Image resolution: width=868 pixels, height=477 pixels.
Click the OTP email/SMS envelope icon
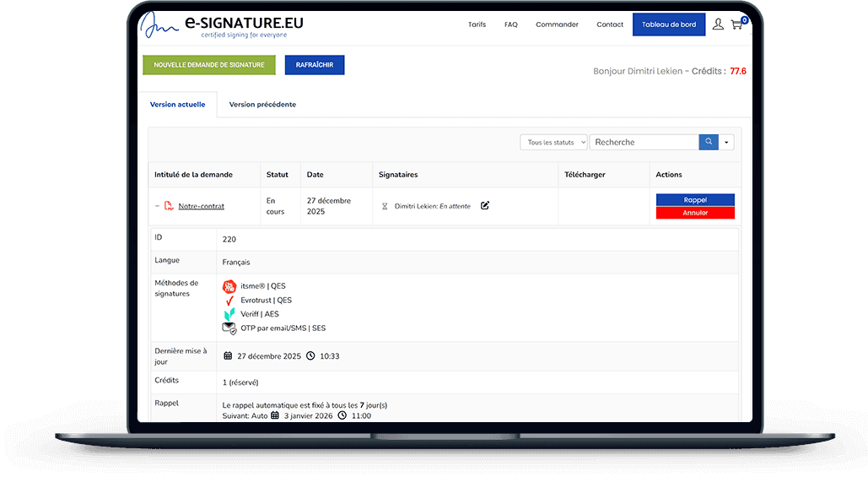point(229,328)
